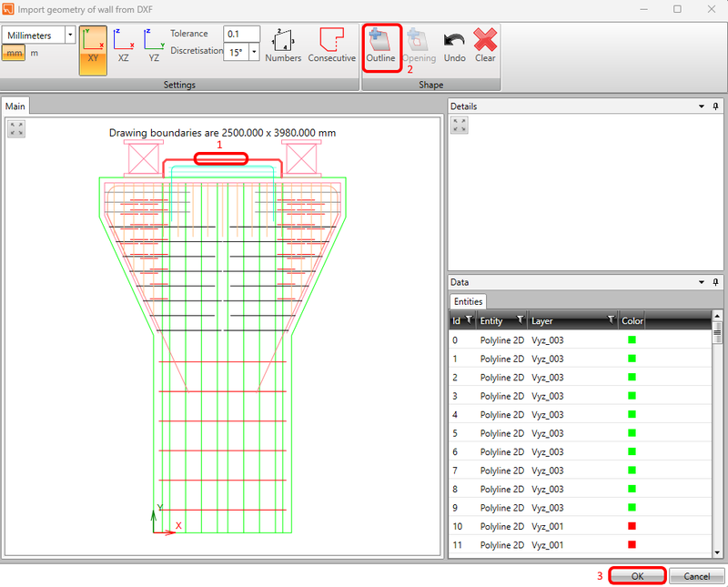Cancel the DXF import dialog
Screen dimensions: 728x587
tap(697, 575)
